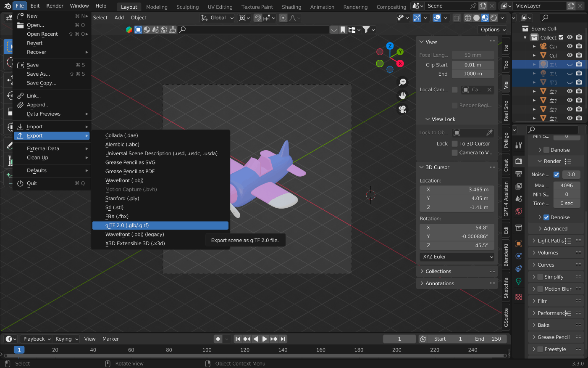Open the Collection properties box icon
The width and height of the screenshot is (588, 368).
coord(519,228)
